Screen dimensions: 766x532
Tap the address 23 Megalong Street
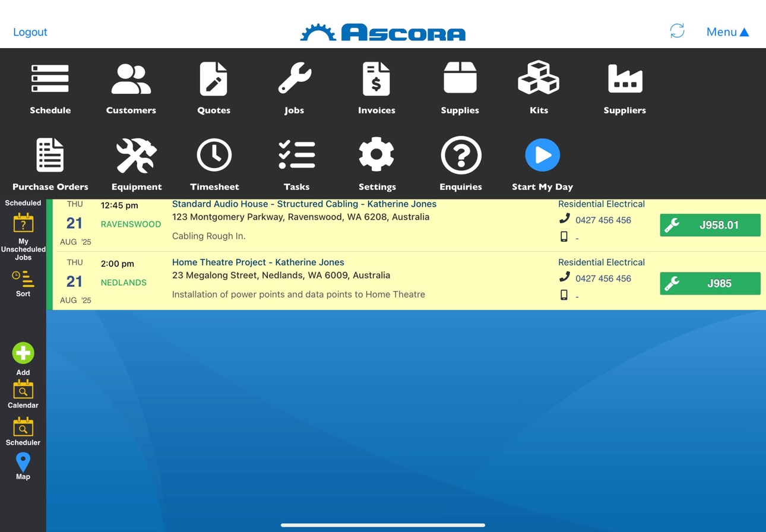pos(281,275)
